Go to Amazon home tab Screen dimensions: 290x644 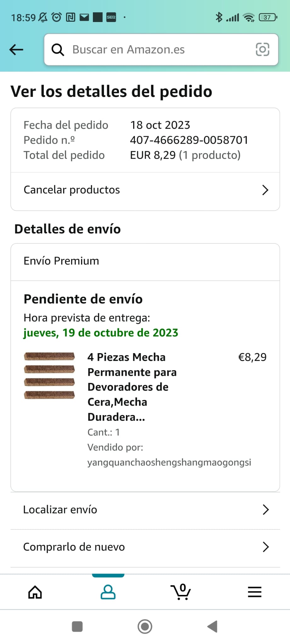pyautogui.click(x=35, y=592)
